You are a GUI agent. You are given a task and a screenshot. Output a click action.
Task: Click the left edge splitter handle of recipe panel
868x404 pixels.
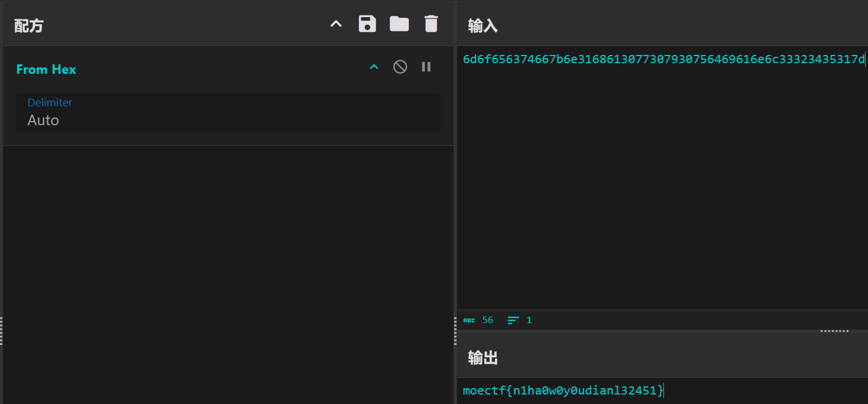pos(1,331)
